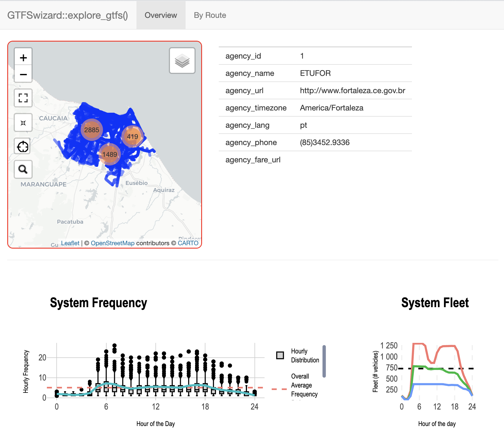Expand the 2885 stops cluster
This screenshot has height=438, width=504.
(x=92, y=130)
